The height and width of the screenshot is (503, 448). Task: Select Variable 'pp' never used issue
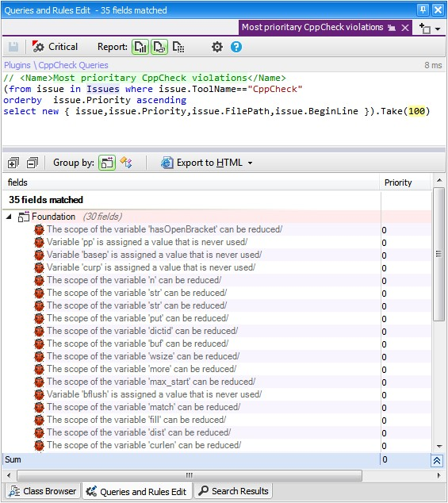216,242
